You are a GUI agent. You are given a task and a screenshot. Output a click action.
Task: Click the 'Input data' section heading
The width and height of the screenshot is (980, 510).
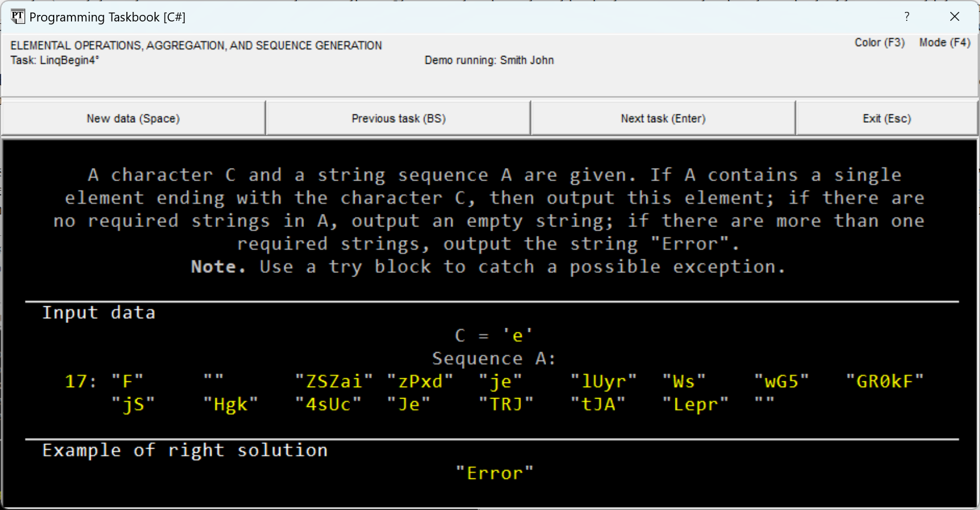pyautogui.click(x=99, y=313)
